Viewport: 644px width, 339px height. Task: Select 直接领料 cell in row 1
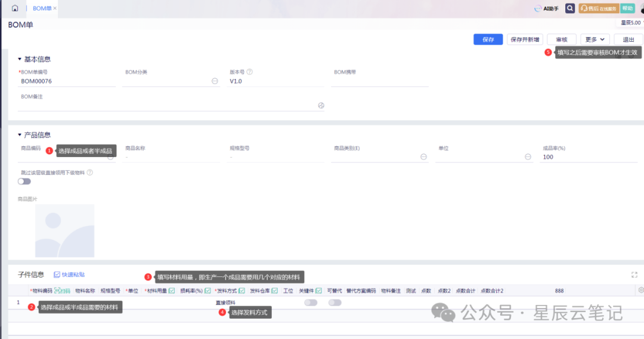point(225,303)
